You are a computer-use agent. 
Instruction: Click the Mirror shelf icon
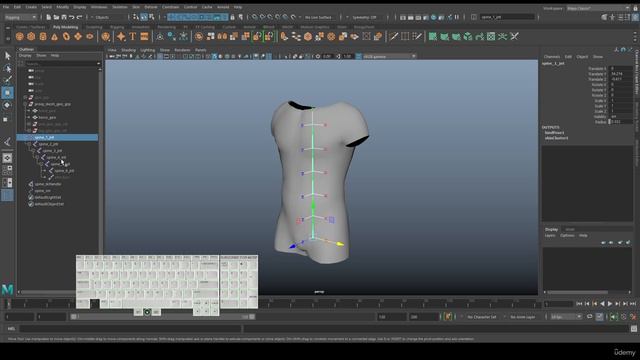click(x=222, y=37)
